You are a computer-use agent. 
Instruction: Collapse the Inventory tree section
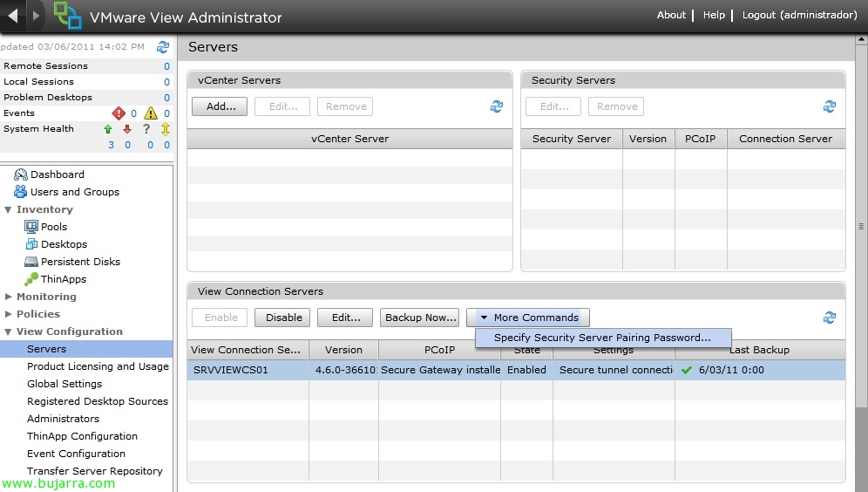tap(8, 210)
